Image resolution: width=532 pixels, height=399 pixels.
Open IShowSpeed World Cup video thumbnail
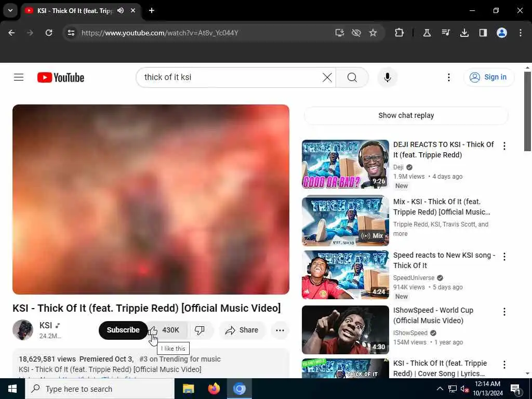pyautogui.click(x=345, y=330)
